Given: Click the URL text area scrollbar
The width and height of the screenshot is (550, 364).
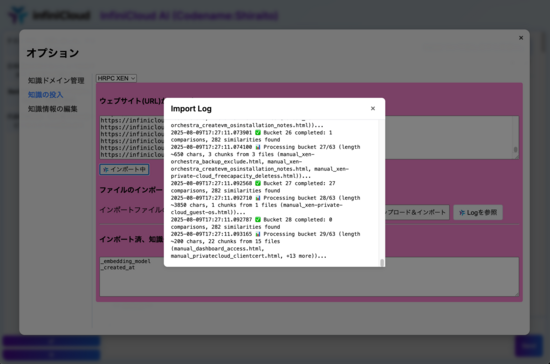Looking at the screenshot, I should click(x=515, y=150).
